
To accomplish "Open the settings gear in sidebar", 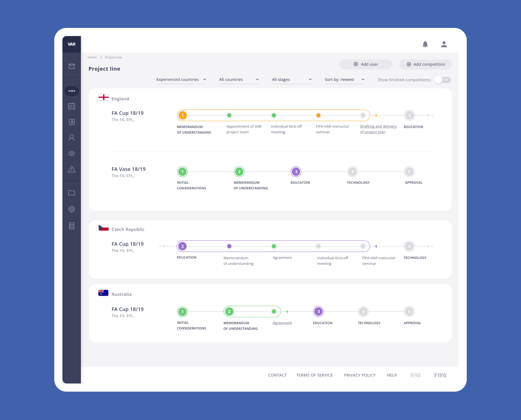I will 72,209.
